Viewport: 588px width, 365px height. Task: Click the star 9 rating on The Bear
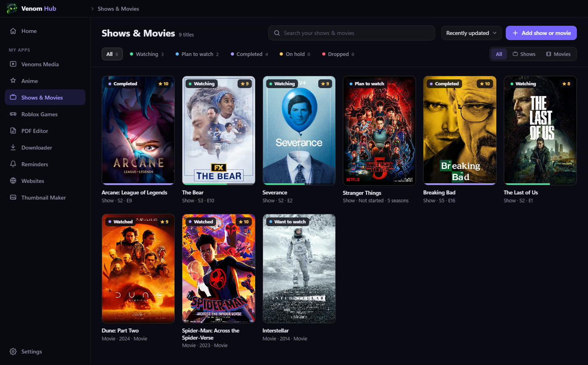coord(244,84)
